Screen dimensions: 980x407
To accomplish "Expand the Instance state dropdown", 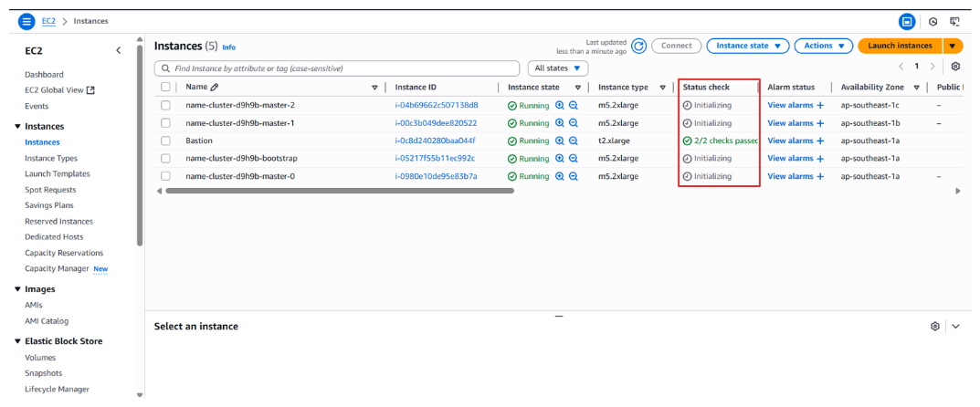I will tap(747, 46).
